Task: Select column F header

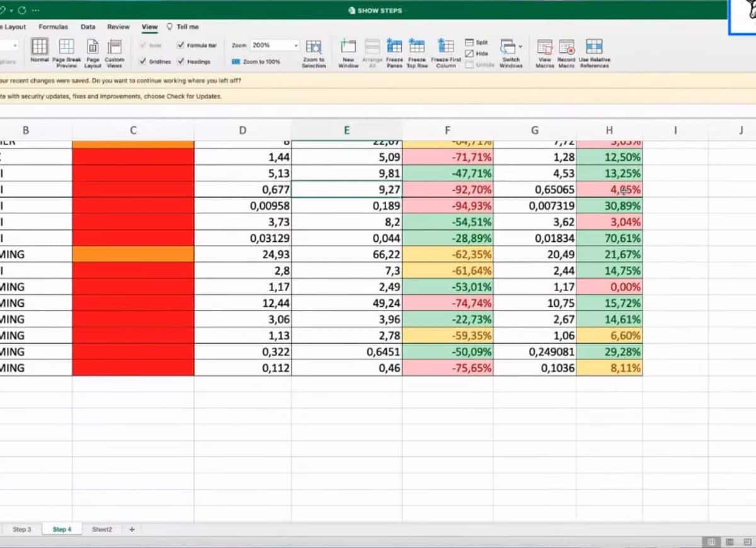Action: tap(447, 130)
